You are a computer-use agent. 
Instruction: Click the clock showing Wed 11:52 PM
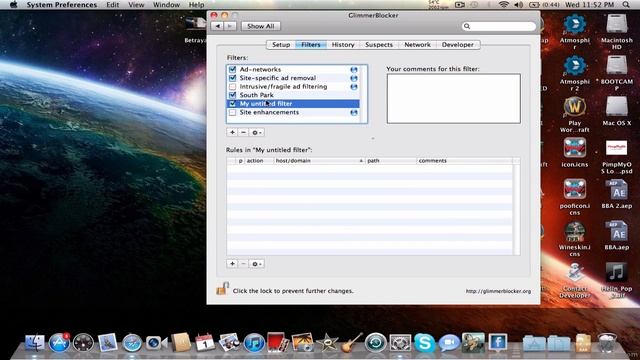click(589, 5)
